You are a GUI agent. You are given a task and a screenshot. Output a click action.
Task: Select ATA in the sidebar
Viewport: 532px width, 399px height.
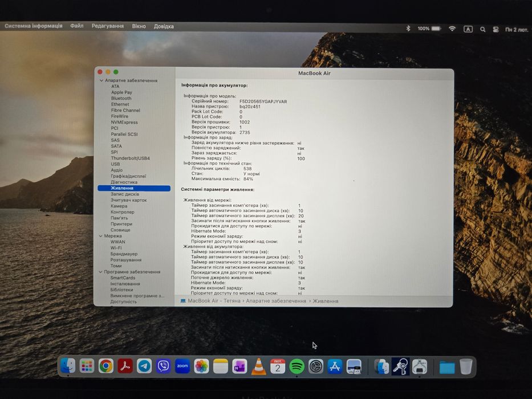(x=115, y=87)
